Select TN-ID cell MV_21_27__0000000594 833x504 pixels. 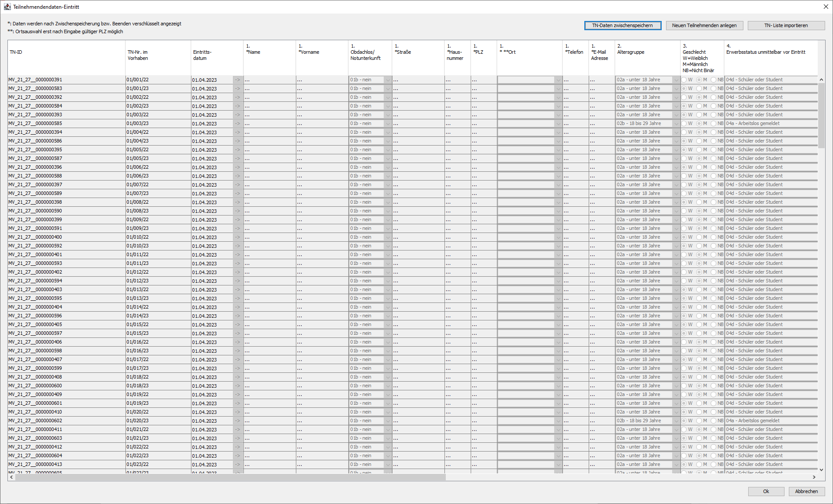tap(66, 281)
